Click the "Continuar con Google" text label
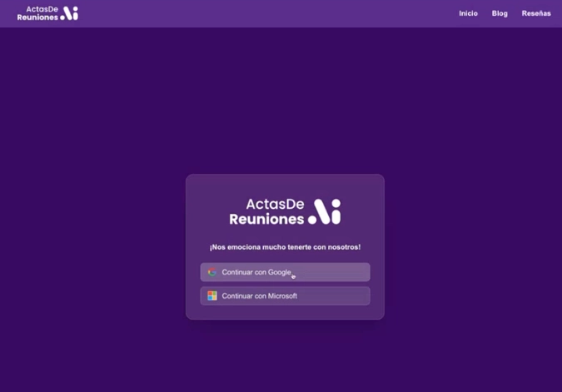The image size is (562, 392). pos(256,272)
